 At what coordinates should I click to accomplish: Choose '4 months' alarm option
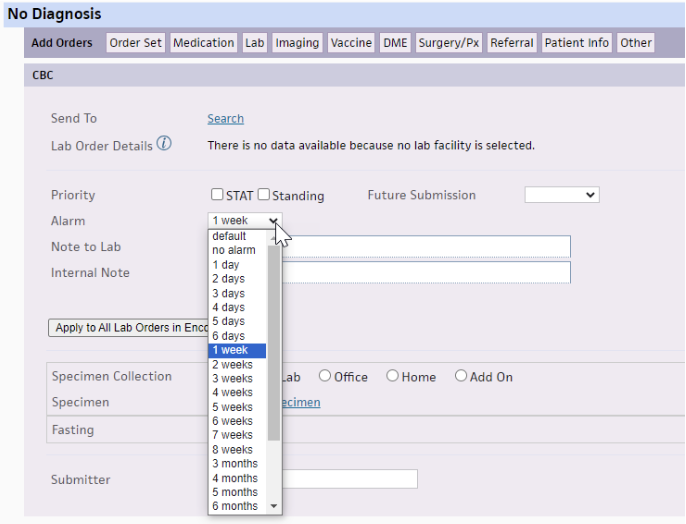click(x=237, y=478)
